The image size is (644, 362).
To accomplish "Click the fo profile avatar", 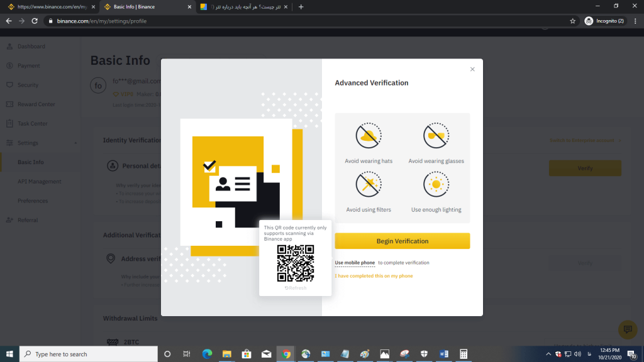I will (98, 85).
